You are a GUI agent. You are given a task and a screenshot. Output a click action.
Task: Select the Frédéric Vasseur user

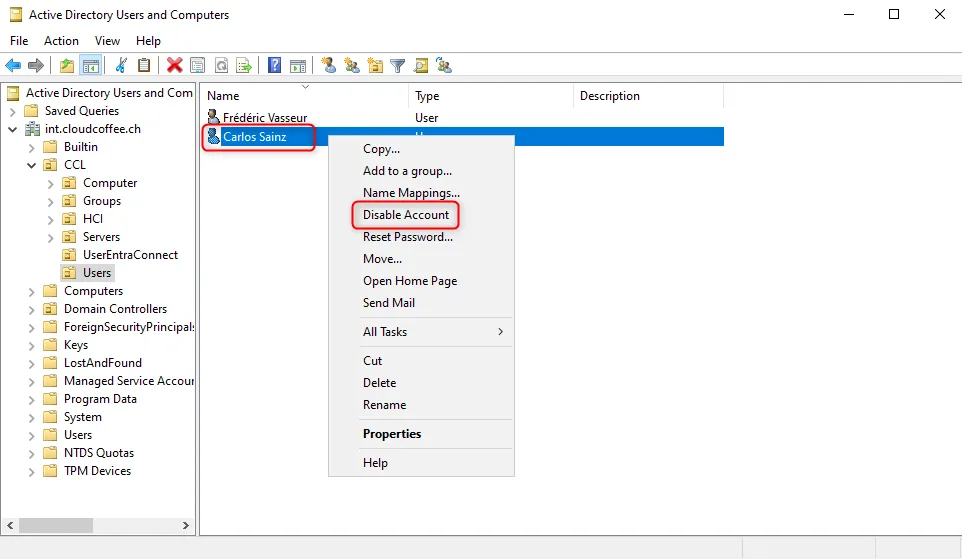point(265,118)
